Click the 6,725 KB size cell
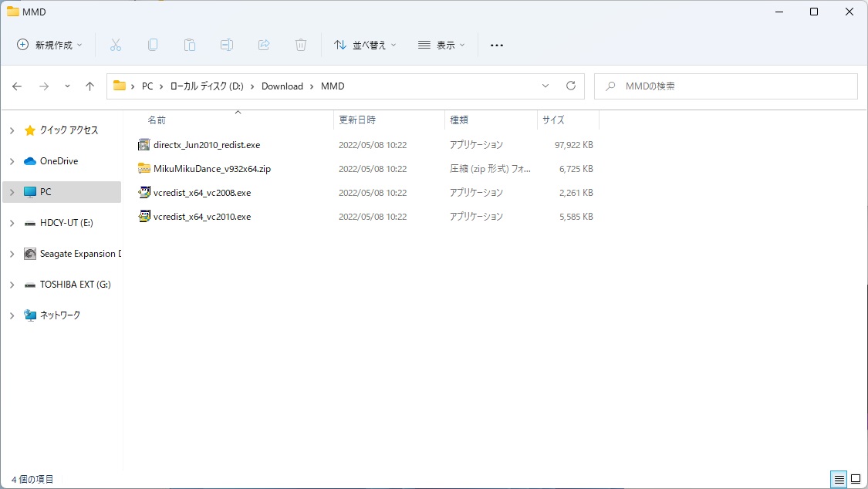The image size is (868, 489). [576, 169]
